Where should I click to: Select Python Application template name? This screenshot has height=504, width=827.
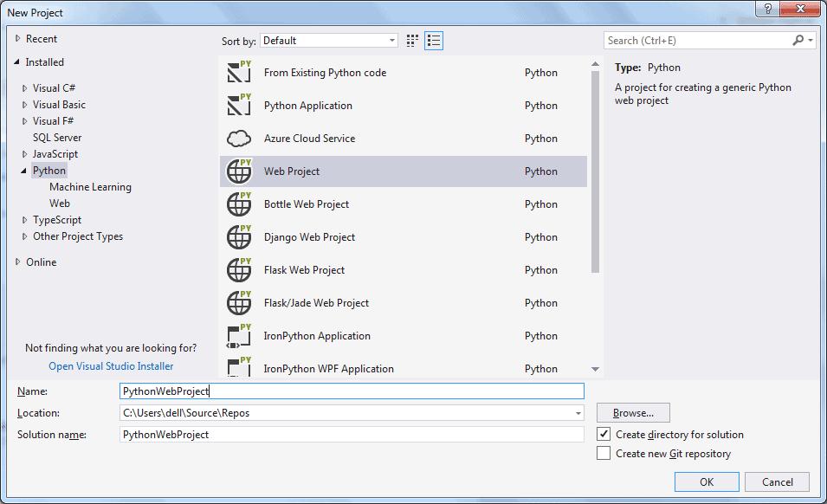click(308, 106)
